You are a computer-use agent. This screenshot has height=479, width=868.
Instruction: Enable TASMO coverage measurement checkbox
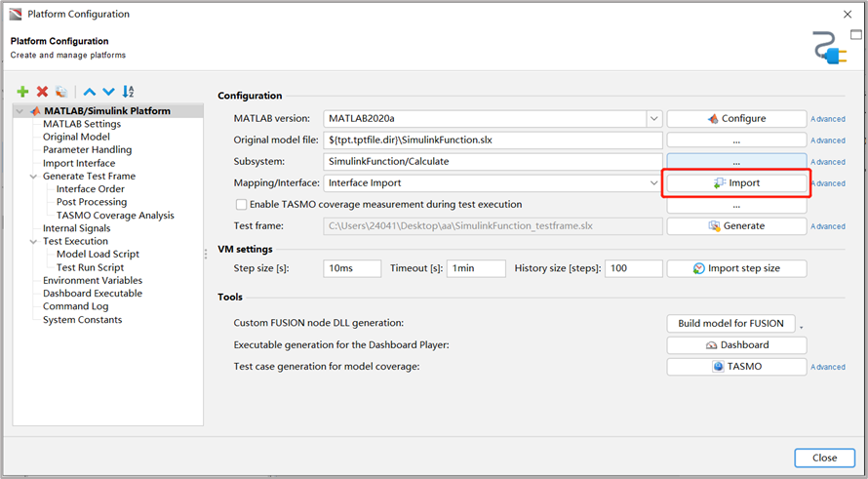pos(241,204)
